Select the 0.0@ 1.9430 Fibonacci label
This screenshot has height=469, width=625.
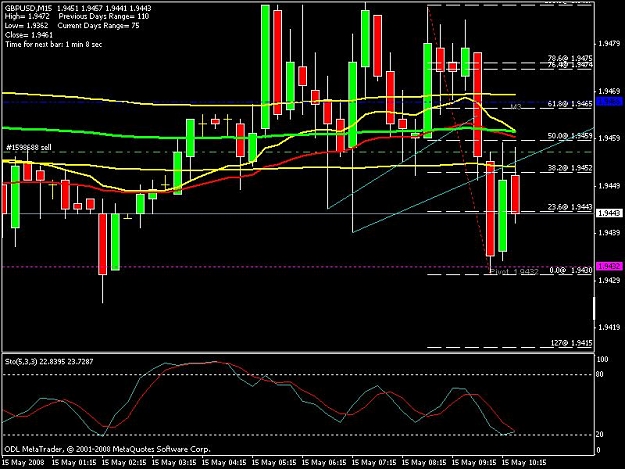tap(570, 271)
